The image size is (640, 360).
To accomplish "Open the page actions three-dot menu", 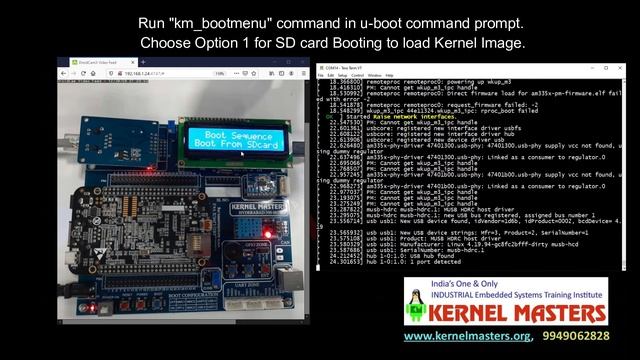I will 236,73.
